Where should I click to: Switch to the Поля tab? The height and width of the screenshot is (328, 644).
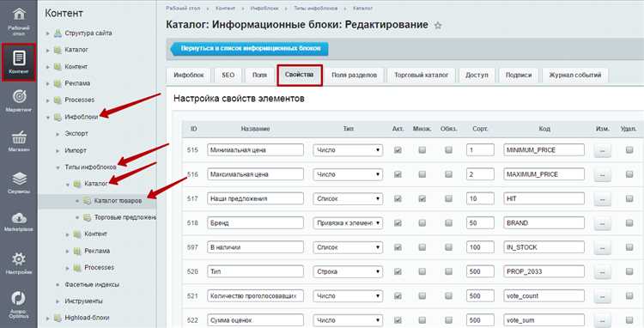[x=259, y=75]
